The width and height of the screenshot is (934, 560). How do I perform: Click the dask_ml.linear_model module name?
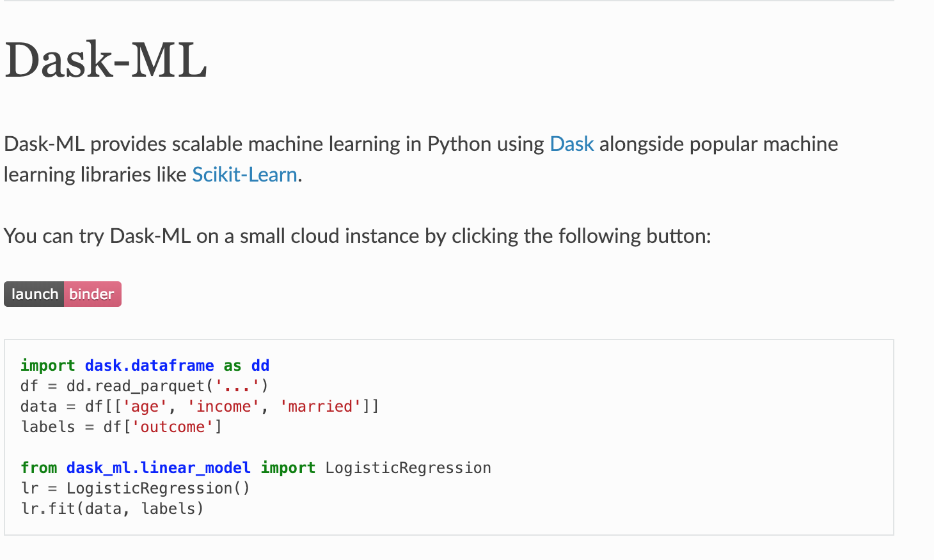(x=158, y=468)
